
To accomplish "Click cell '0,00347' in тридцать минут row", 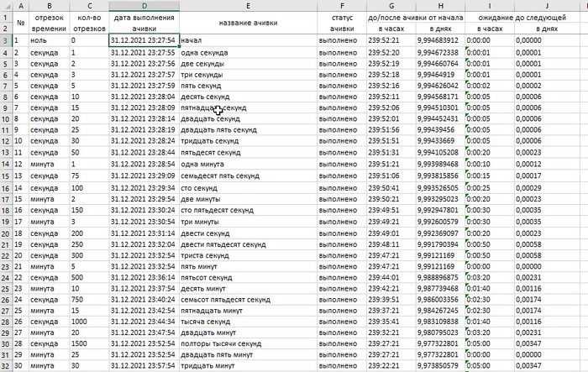I will coord(547,365).
